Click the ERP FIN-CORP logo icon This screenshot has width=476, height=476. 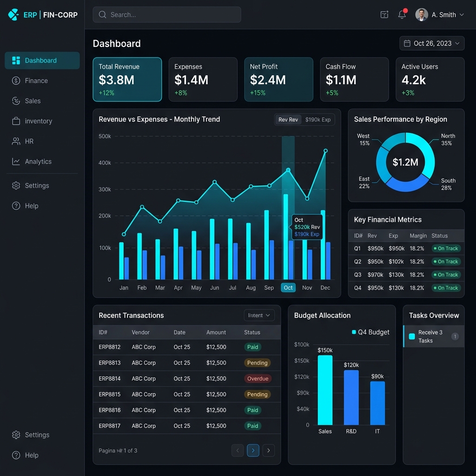13,14
